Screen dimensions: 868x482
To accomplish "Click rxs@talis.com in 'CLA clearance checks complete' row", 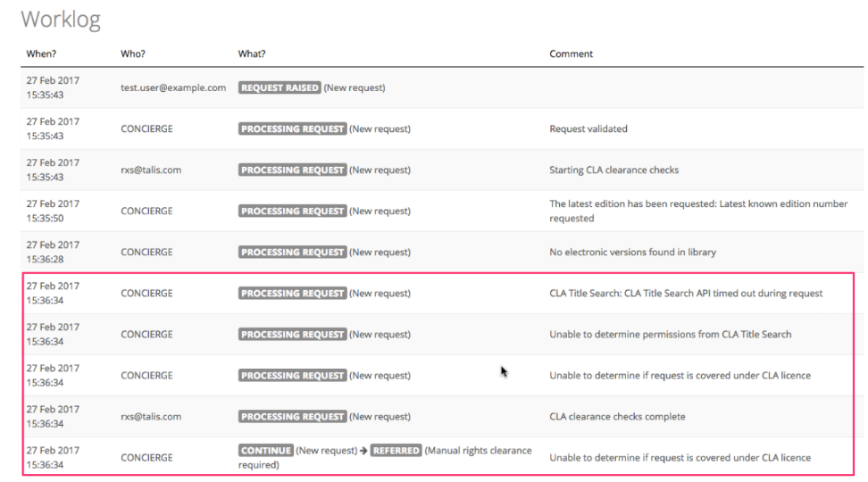I will click(x=151, y=416).
